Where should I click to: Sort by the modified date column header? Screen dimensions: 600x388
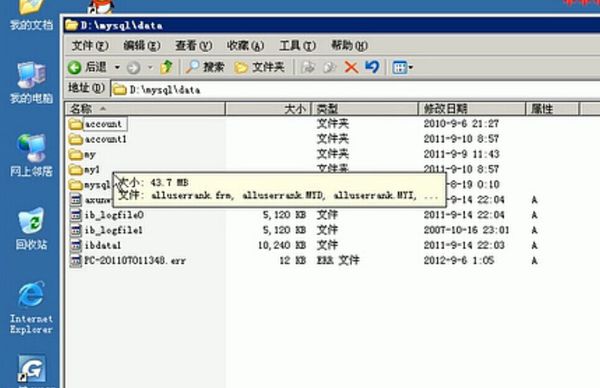tap(472, 109)
